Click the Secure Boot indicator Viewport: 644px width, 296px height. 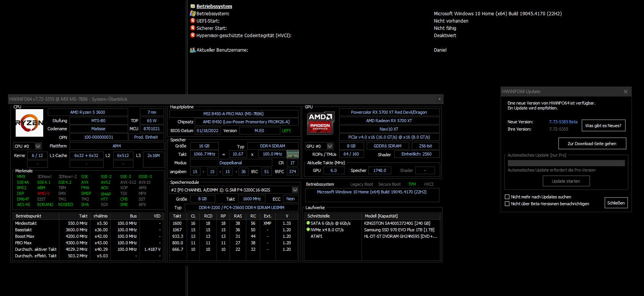[x=389, y=184]
